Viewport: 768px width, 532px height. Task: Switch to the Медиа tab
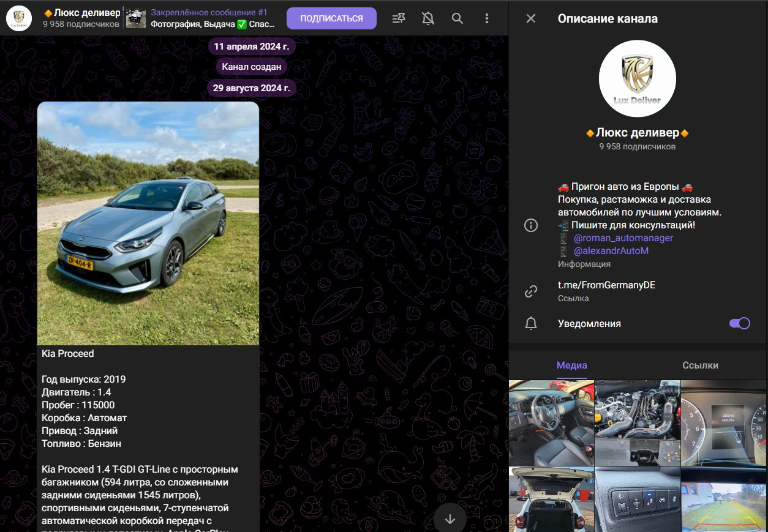[572, 365]
